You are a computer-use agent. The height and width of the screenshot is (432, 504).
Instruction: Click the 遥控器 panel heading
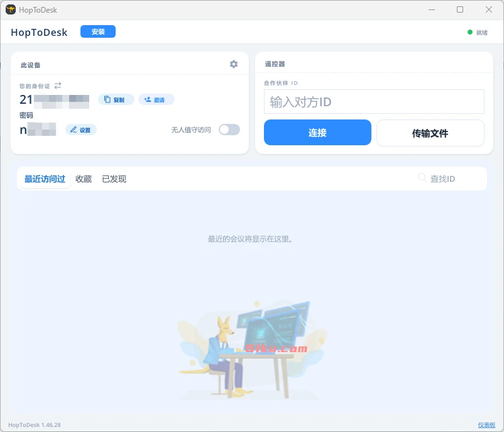click(275, 64)
